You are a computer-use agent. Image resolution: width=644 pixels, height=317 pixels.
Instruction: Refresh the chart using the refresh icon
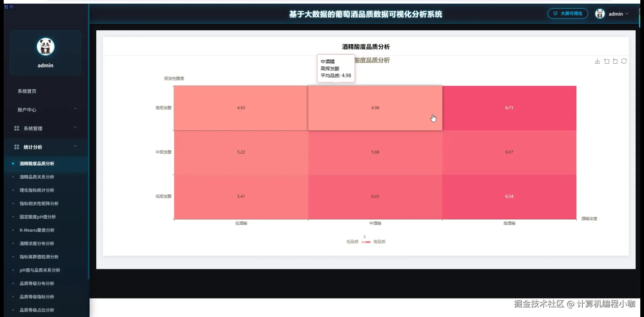click(624, 61)
